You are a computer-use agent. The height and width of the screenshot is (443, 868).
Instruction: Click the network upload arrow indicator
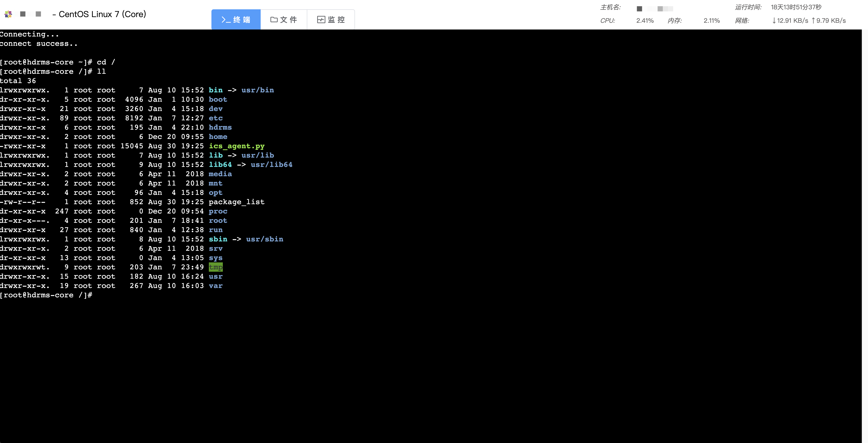(813, 20)
